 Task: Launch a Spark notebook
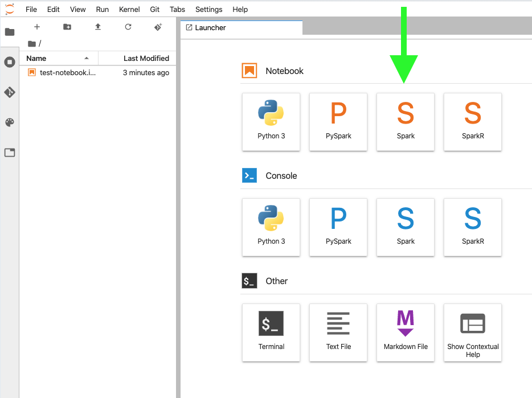click(406, 122)
